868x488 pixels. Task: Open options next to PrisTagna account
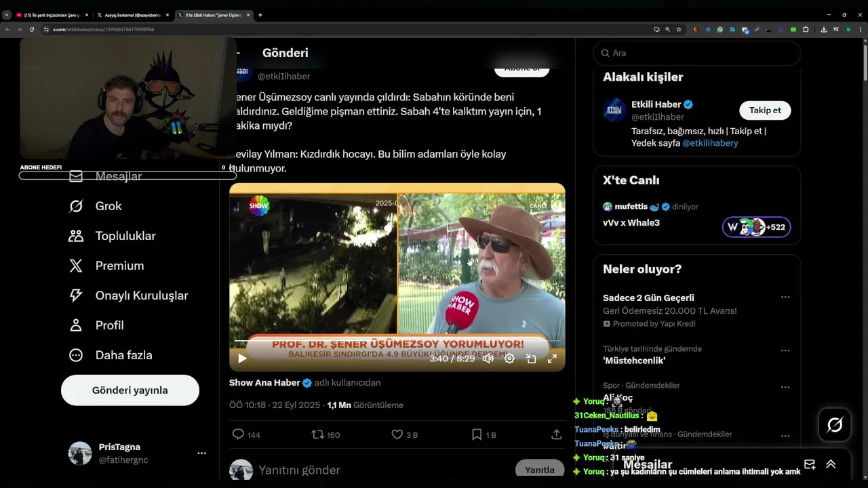(x=201, y=453)
